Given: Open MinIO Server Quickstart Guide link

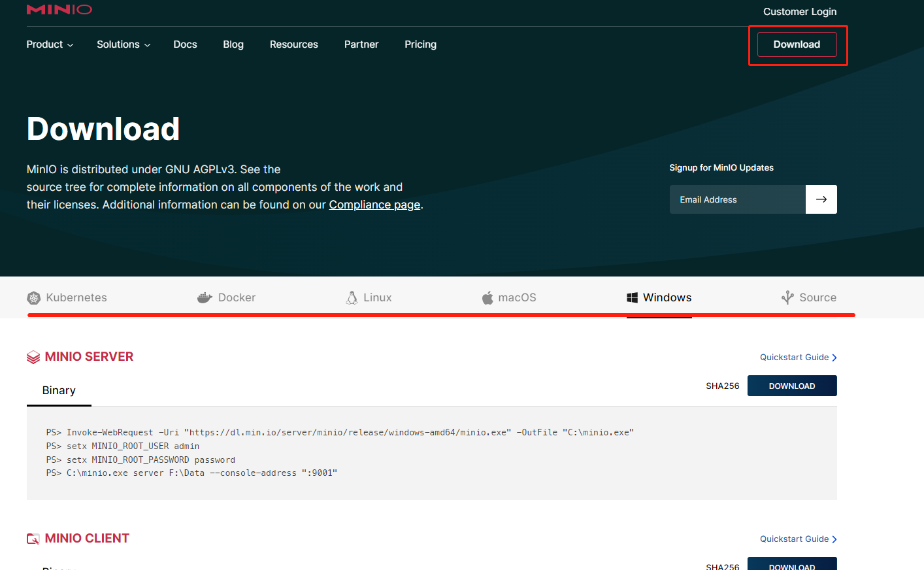Looking at the screenshot, I should click(x=799, y=358).
